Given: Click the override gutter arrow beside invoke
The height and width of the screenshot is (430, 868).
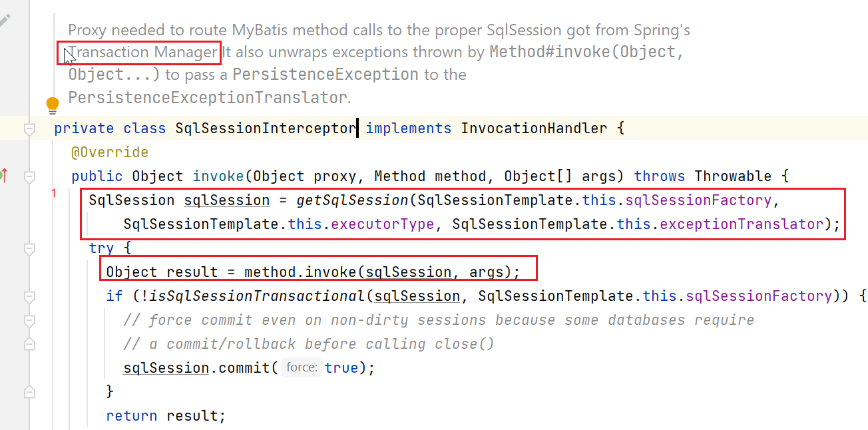Looking at the screenshot, I should click(x=4, y=176).
